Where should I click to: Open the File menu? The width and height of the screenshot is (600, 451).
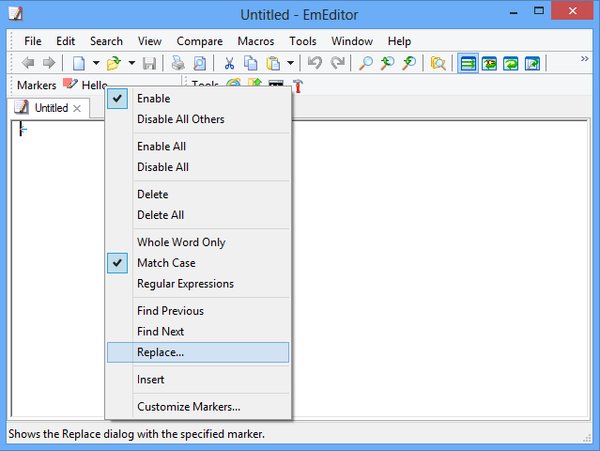click(x=33, y=41)
